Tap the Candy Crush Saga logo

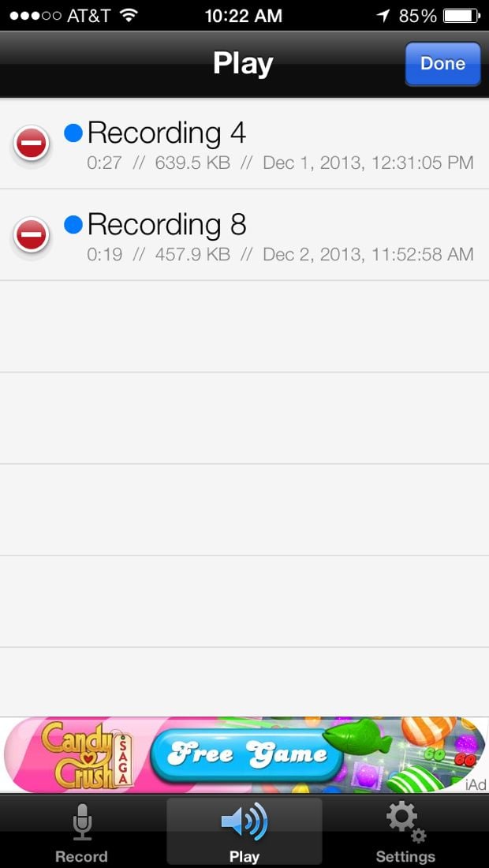[88, 755]
